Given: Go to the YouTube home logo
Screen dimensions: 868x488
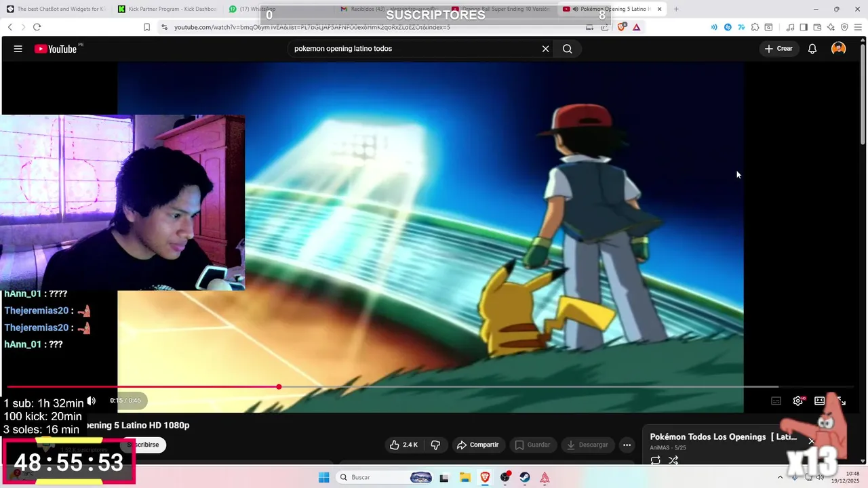Looking at the screenshot, I should [x=56, y=49].
